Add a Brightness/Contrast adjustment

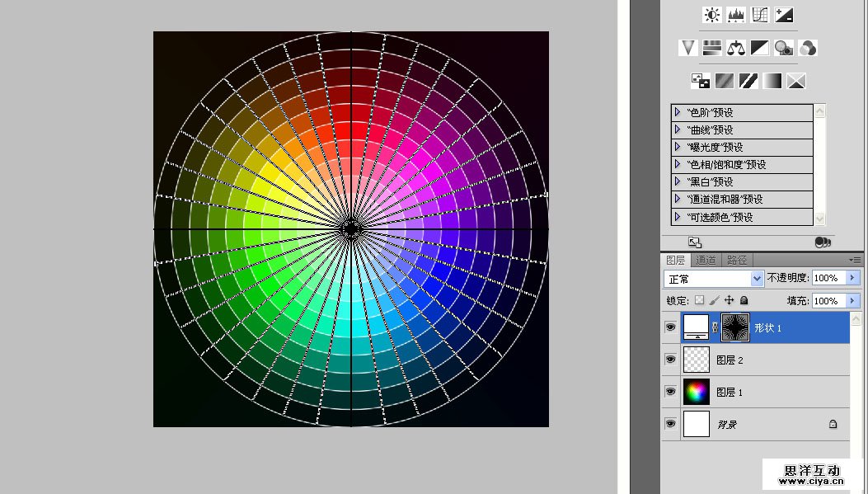point(711,15)
